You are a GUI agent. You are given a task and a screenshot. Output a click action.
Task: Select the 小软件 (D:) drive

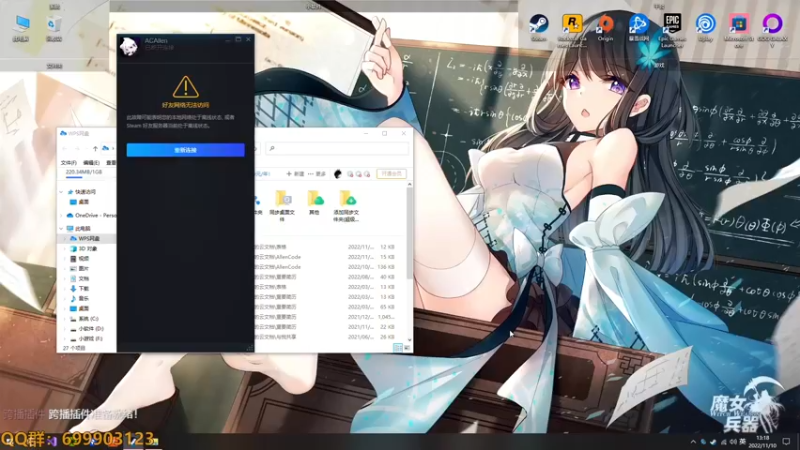(x=87, y=329)
